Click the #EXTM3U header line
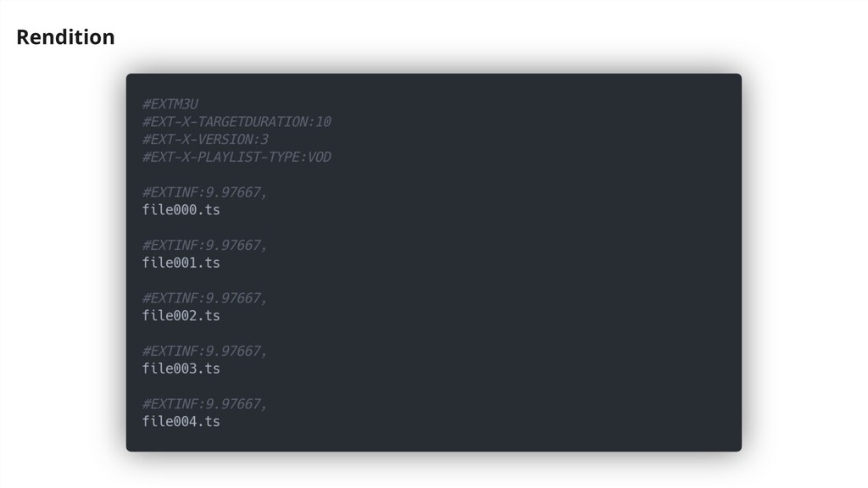The width and height of the screenshot is (868, 488). click(x=170, y=104)
